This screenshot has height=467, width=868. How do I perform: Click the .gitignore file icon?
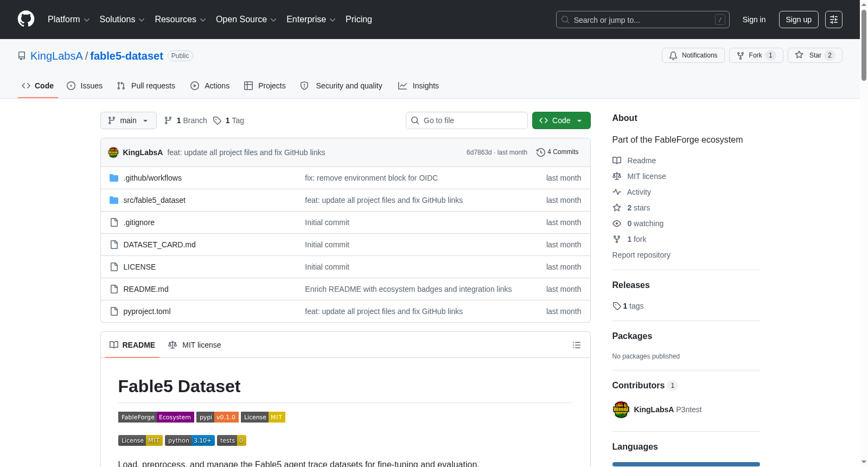pyautogui.click(x=114, y=222)
